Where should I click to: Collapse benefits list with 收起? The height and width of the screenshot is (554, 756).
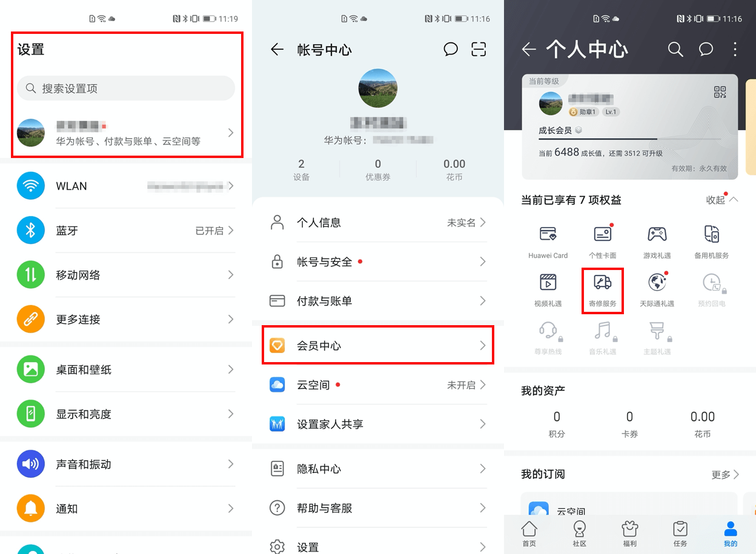coord(722,200)
